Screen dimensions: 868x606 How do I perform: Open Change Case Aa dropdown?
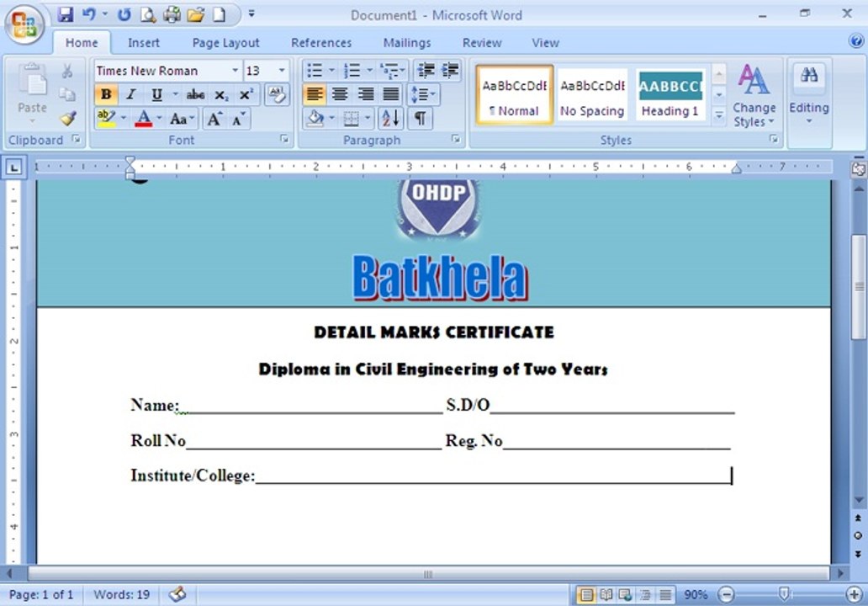pyautogui.click(x=183, y=119)
